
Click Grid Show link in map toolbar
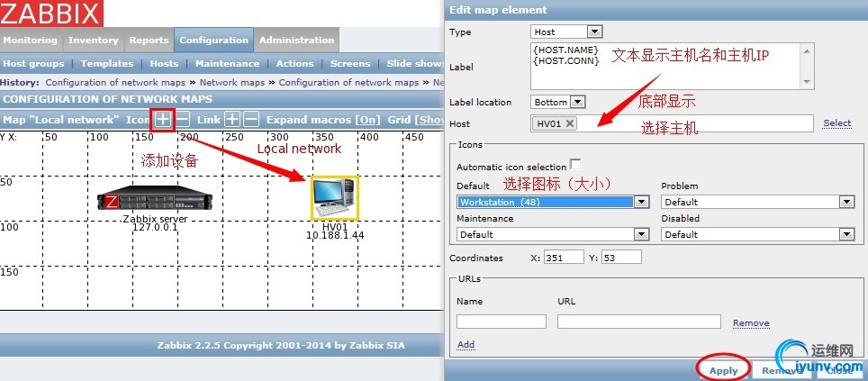click(x=431, y=119)
